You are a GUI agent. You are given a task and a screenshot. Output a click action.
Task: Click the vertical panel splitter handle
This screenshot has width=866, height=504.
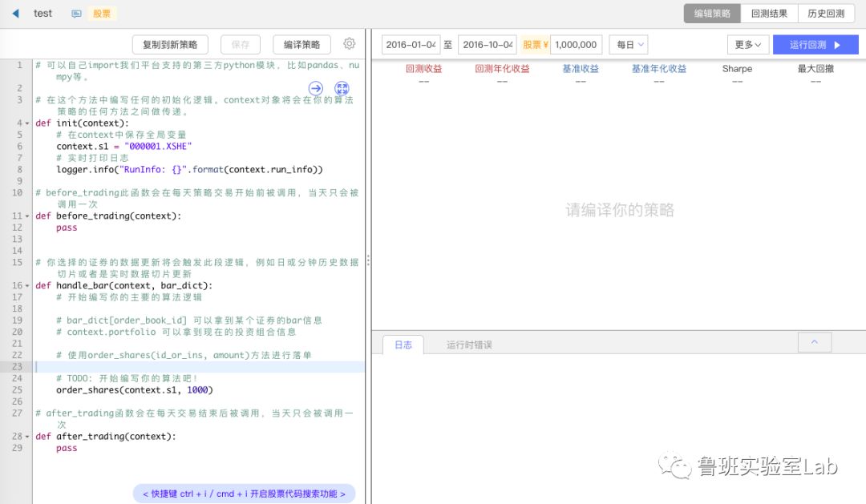(x=368, y=261)
